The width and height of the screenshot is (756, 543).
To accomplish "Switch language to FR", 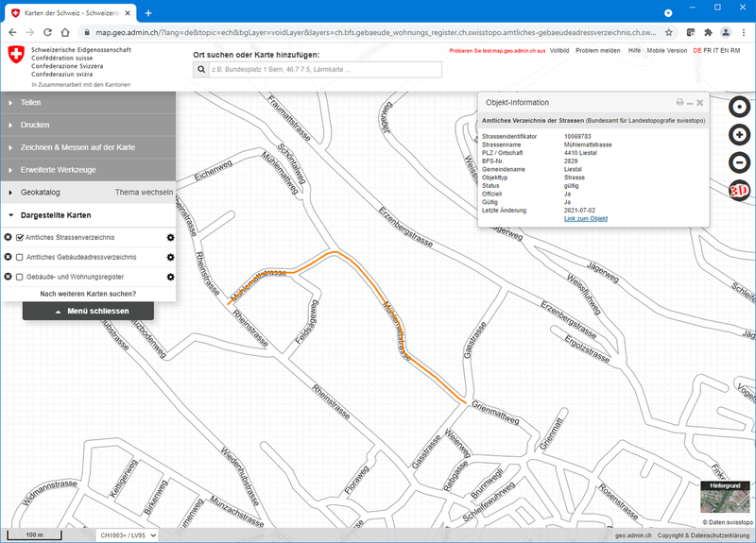I will (x=707, y=51).
